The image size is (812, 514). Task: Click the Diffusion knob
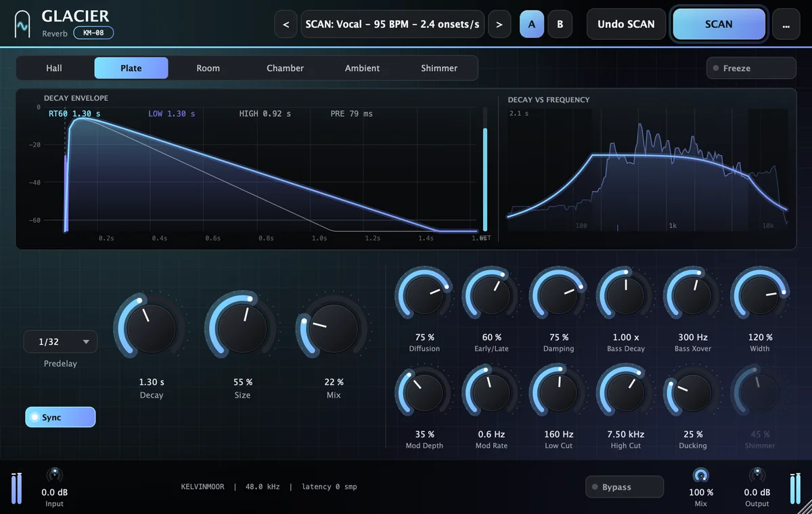pos(424,295)
